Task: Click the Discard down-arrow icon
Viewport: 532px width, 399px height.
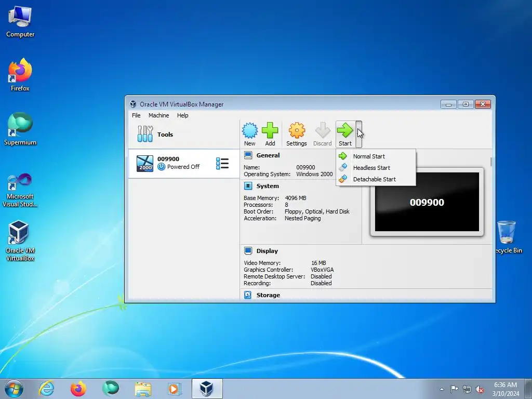Action: point(323,130)
